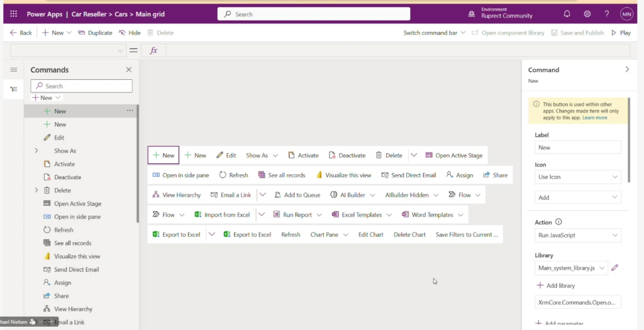Open the Learn more link
Screen dimensions: 644x330
click(594, 118)
